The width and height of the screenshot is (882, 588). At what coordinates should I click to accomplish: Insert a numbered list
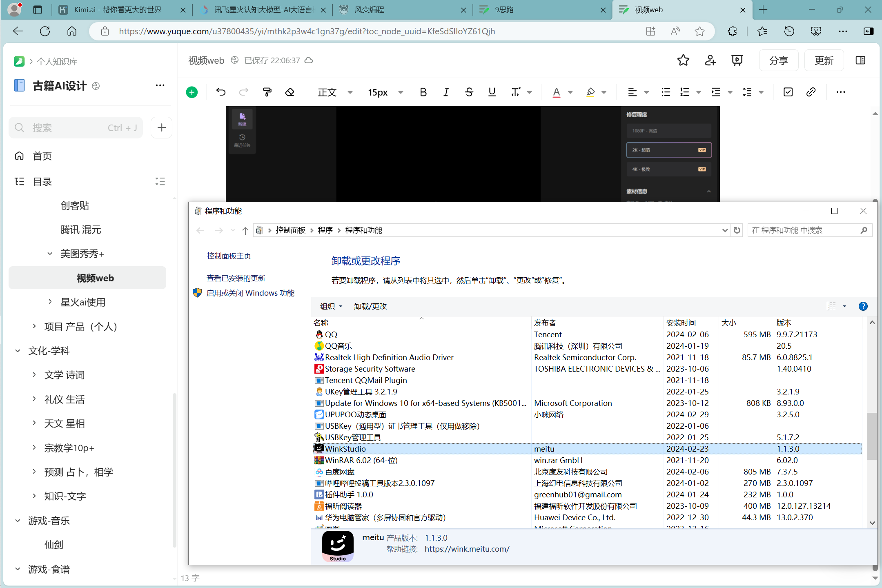coord(685,92)
